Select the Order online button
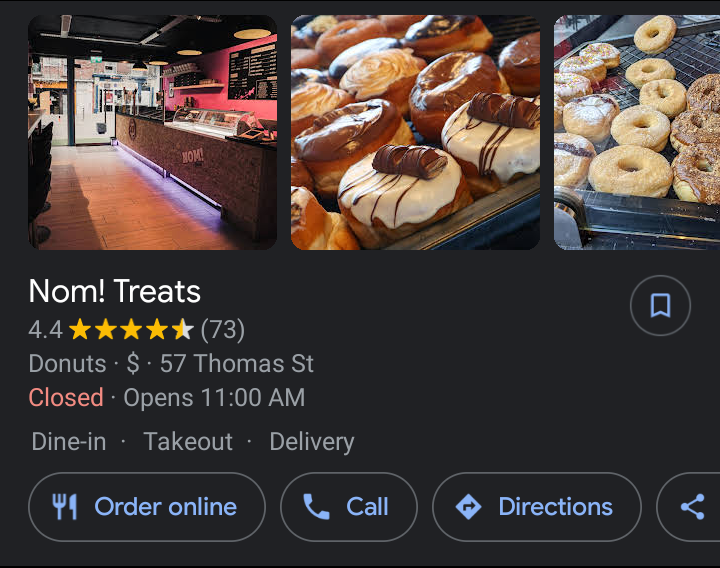Screen dimensions: 720x568 (x=147, y=506)
